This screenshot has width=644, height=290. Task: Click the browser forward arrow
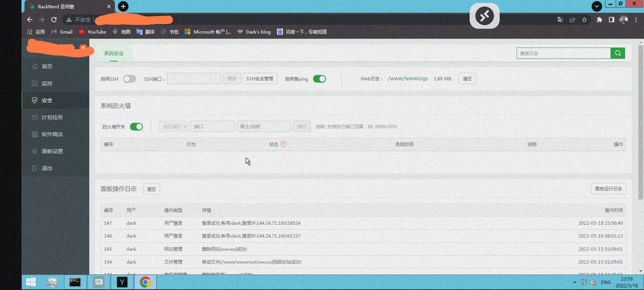[42, 20]
